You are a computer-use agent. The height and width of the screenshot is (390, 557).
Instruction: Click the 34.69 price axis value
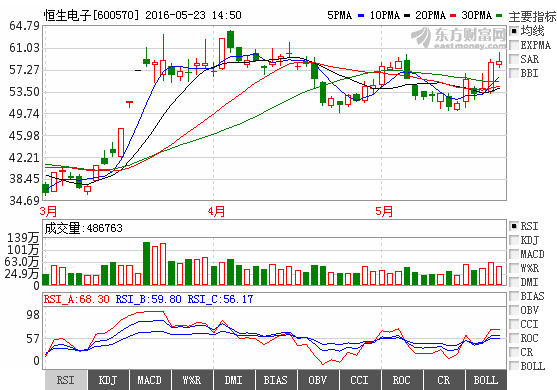24,201
